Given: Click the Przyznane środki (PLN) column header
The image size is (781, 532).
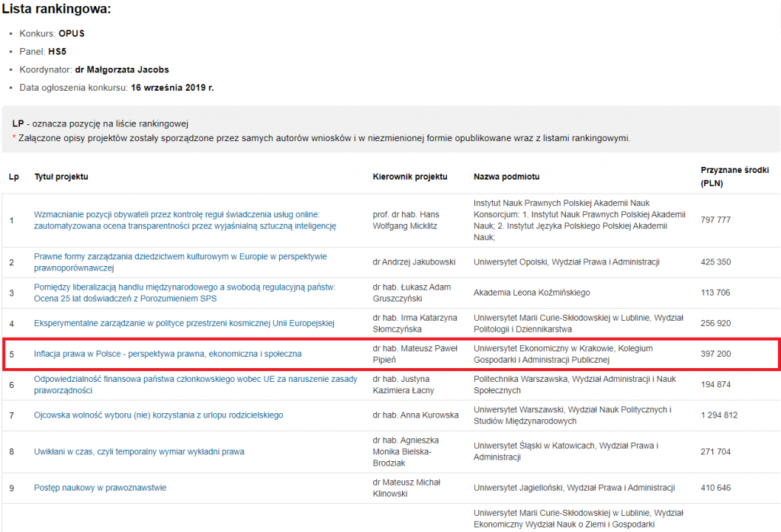Looking at the screenshot, I should (x=728, y=177).
